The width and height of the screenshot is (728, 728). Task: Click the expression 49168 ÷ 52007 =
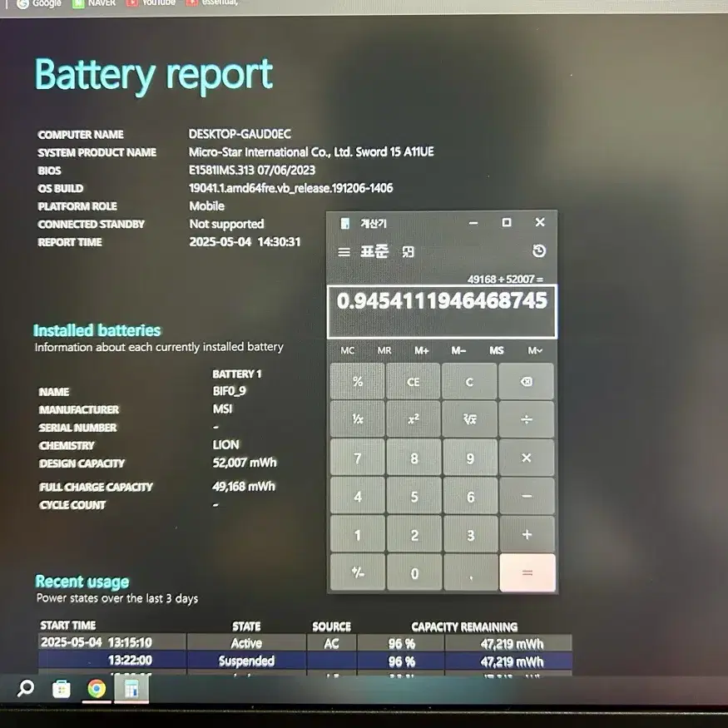coord(505,279)
